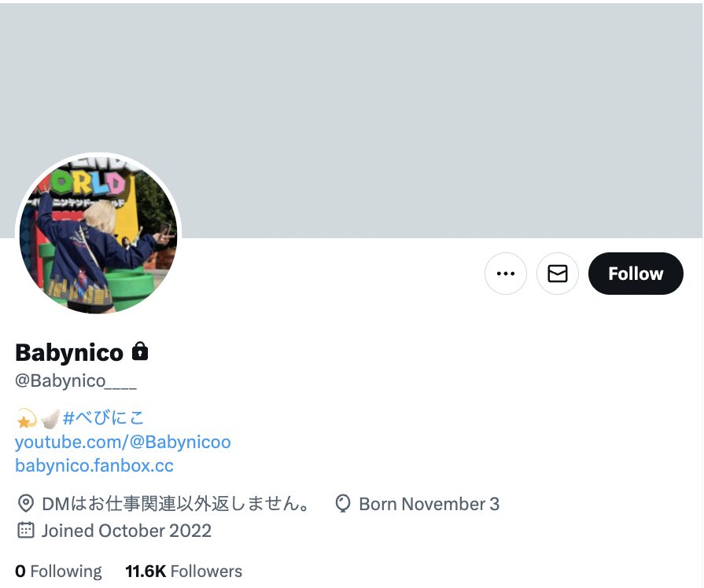Image resolution: width=704 pixels, height=588 pixels.
Task: Open the three-dot more options menu
Action: [506, 274]
